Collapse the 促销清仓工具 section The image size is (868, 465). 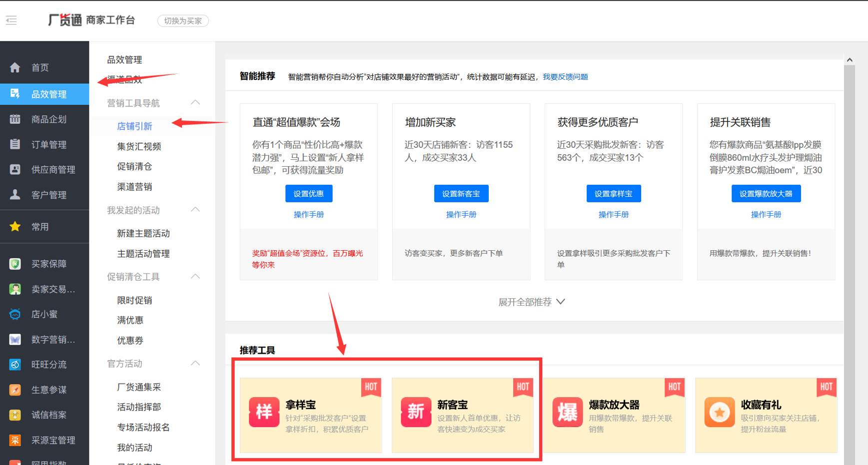point(195,276)
